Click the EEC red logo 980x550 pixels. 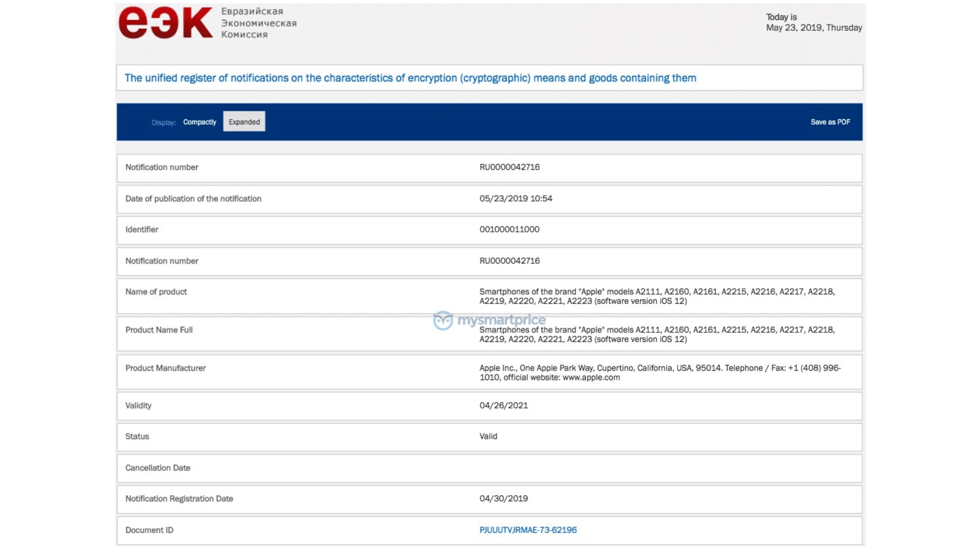(165, 23)
